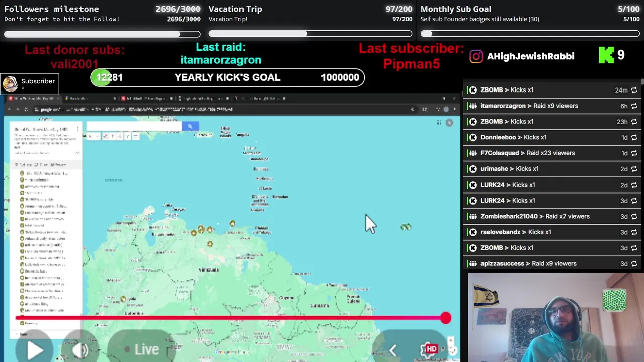Replay the itamarorzagron raid alert
Viewport: 644px width, 362px height.
click(634, 106)
